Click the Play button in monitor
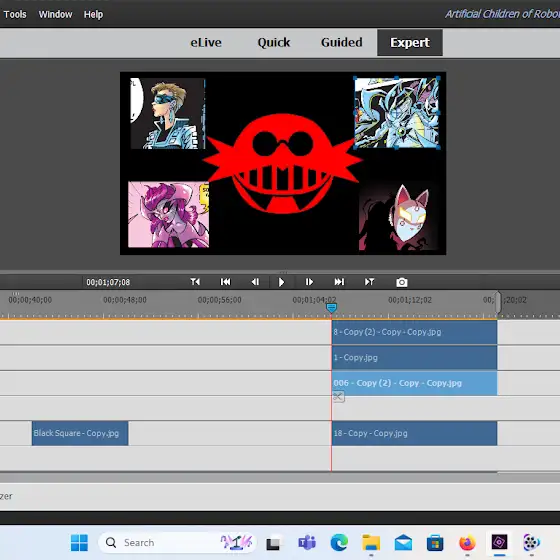Image resolution: width=560 pixels, height=560 pixels. pos(281,282)
